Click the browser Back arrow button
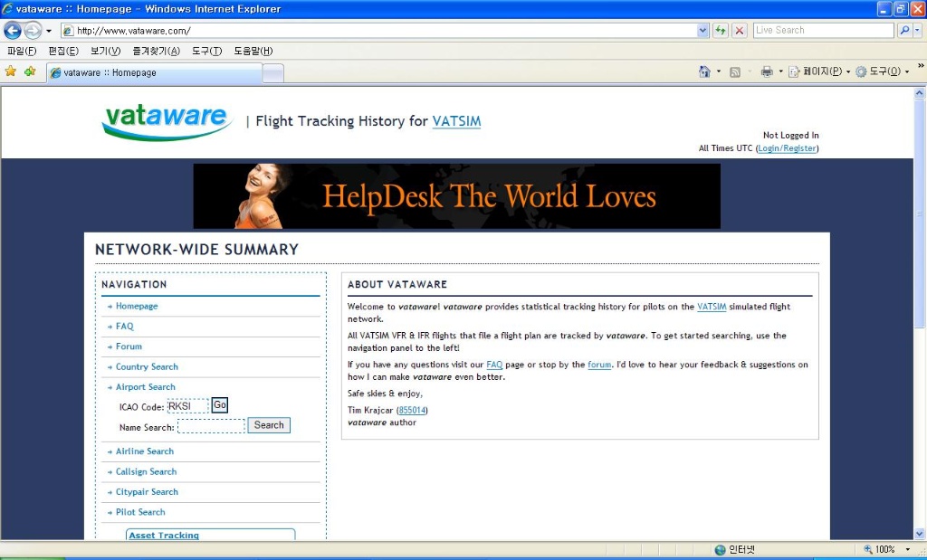The image size is (927, 560). 13,30
